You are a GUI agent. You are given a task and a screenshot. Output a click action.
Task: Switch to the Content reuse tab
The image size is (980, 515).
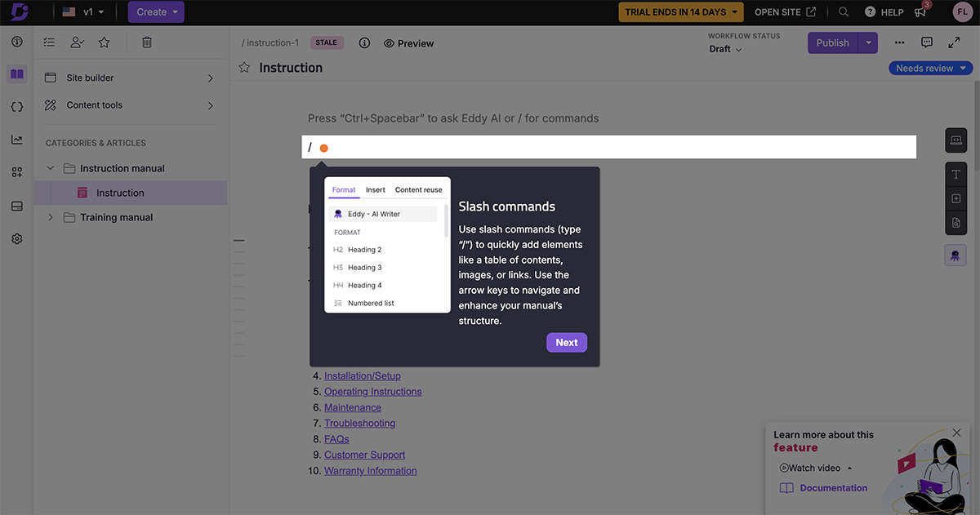pos(418,190)
